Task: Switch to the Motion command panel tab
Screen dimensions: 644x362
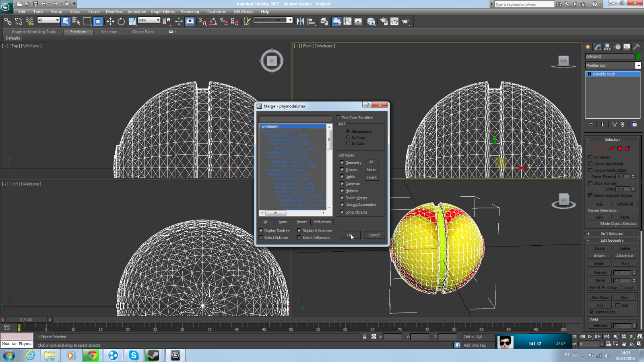Action: 617,47
